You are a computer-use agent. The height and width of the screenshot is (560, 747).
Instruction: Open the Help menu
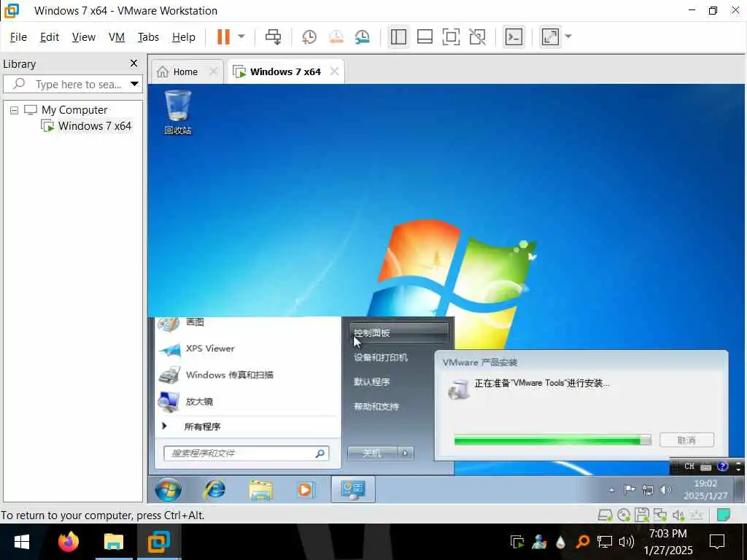[183, 37]
